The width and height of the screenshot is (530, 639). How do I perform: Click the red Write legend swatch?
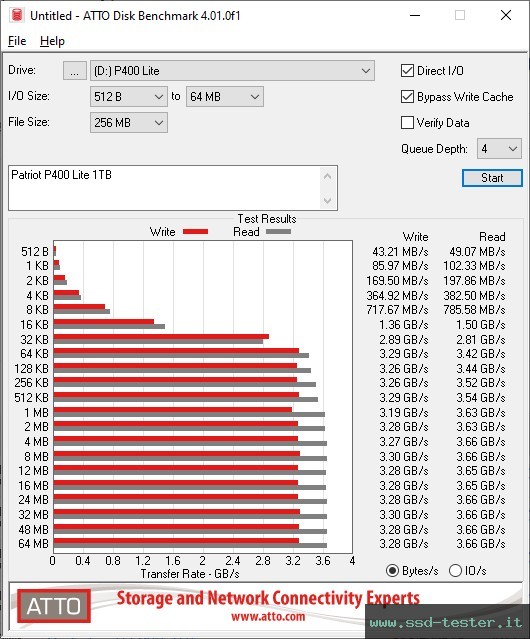tap(196, 231)
